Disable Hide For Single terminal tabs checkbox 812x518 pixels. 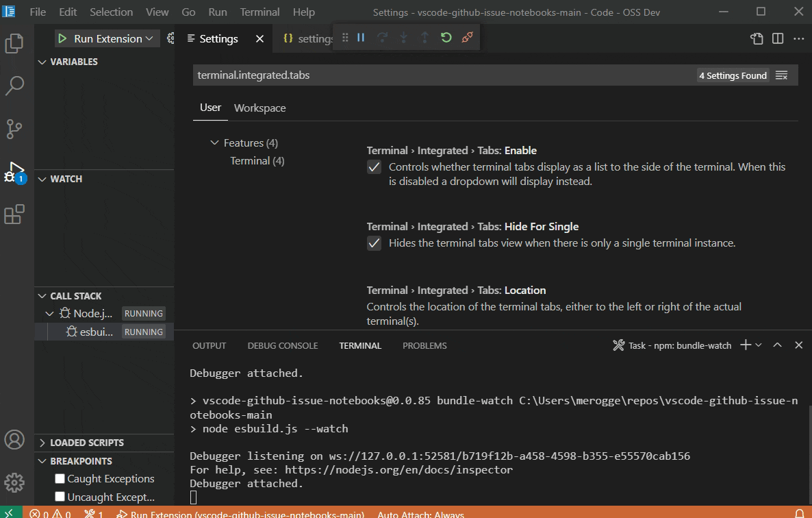(x=374, y=243)
